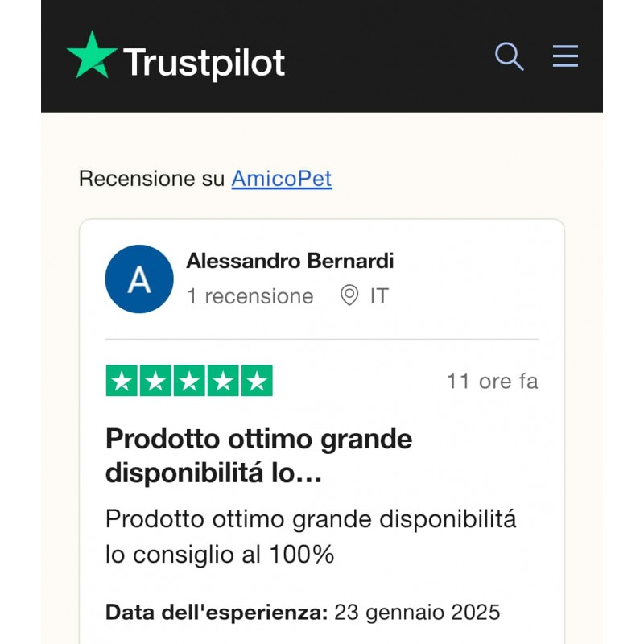Click the IT country label

[379, 296]
